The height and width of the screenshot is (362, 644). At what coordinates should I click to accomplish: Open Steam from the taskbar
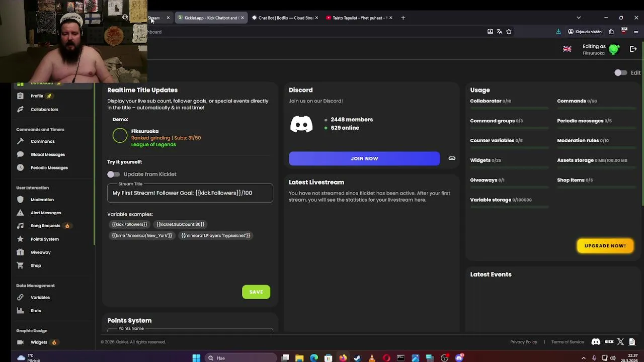coord(357,358)
